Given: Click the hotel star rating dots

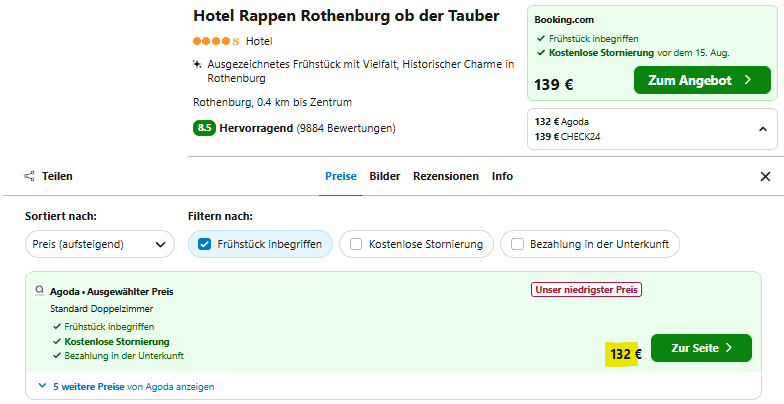Looking at the screenshot, I should pos(216,41).
